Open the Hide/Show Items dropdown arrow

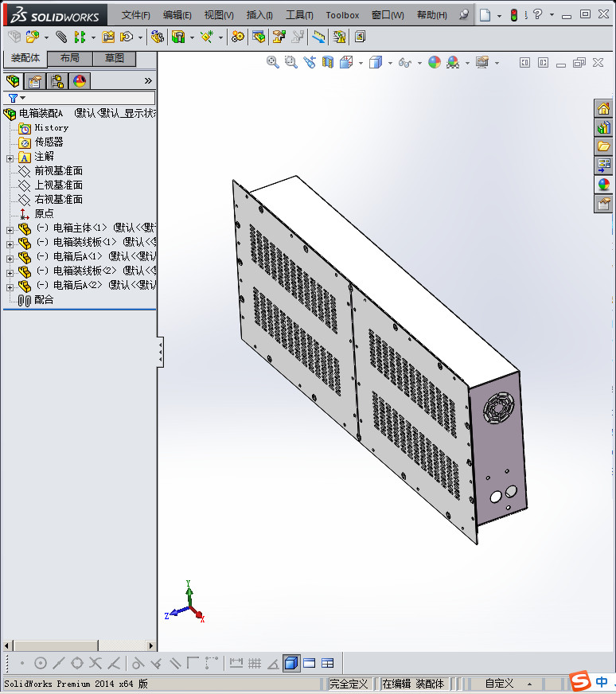pyautogui.click(x=419, y=64)
